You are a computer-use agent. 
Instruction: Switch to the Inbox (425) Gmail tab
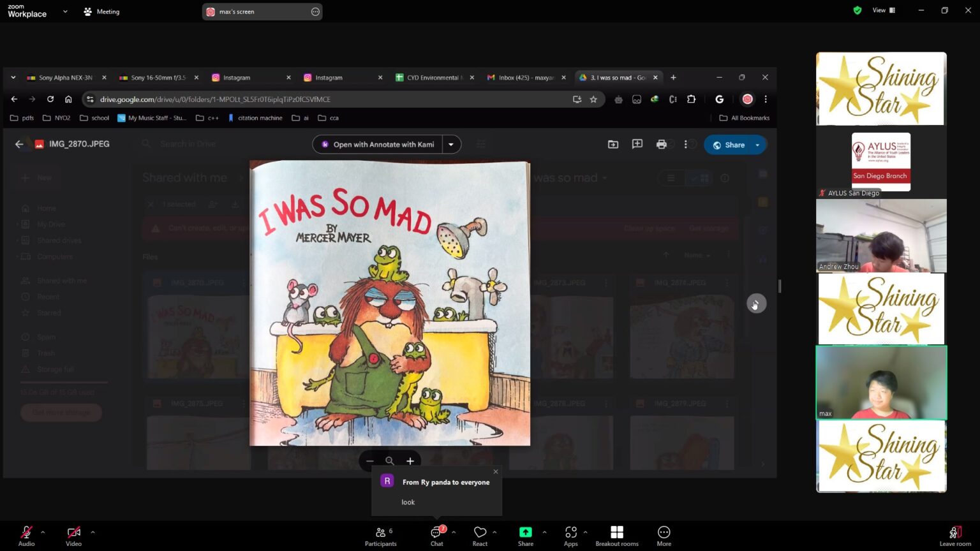(x=526, y=78)
